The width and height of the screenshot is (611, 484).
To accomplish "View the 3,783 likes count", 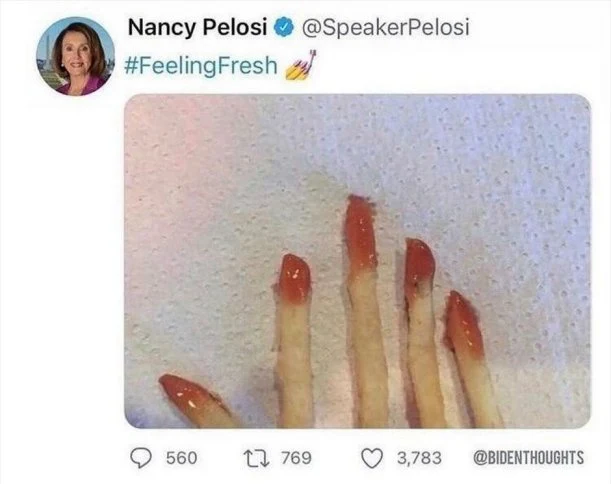I will [x=419, y=458].
